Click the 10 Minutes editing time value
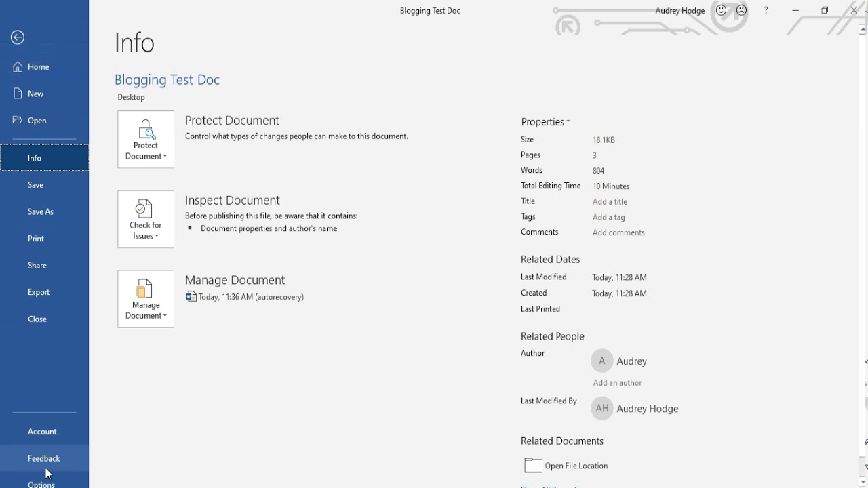 click(611, 186)
